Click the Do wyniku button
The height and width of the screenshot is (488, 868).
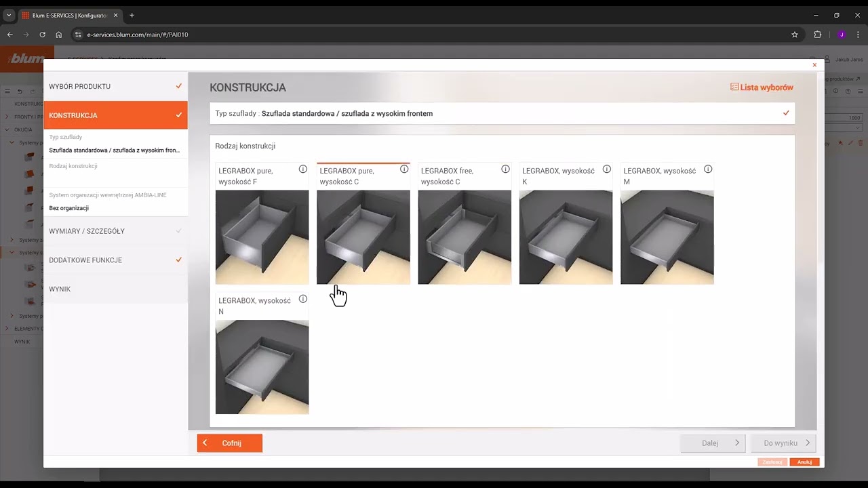point(783,443)
